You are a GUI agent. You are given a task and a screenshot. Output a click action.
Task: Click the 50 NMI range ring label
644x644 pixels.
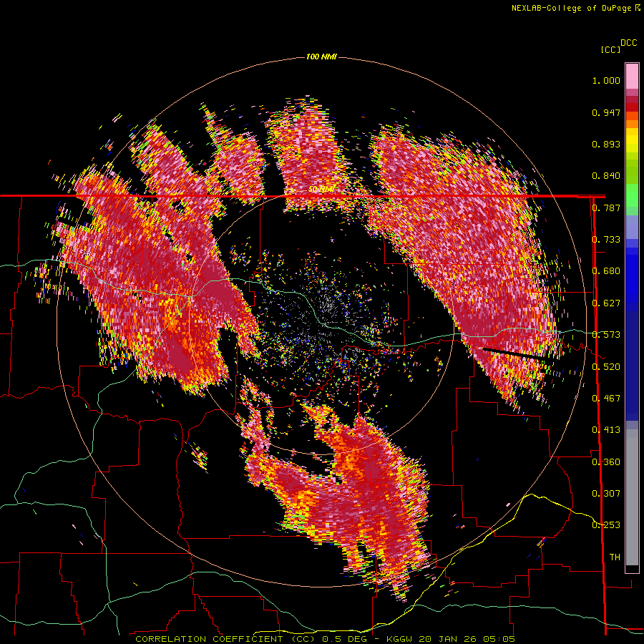pyautogui.click(x=321, y=190)
